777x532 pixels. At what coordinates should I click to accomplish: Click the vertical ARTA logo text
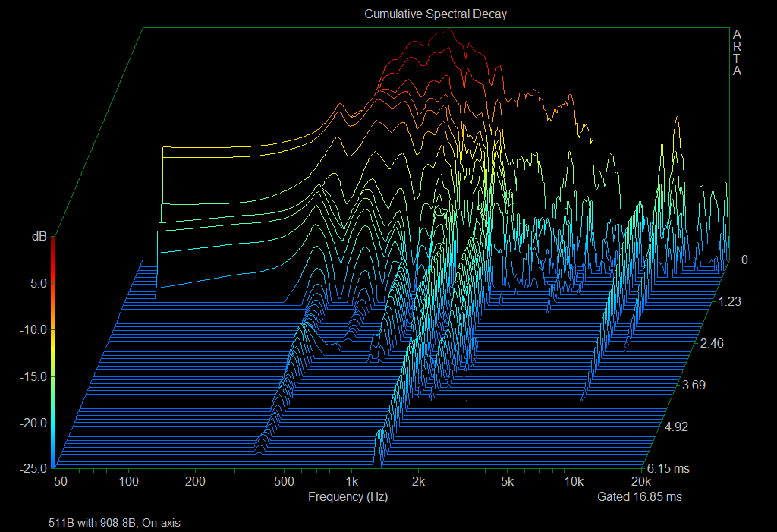pos(737,53)
